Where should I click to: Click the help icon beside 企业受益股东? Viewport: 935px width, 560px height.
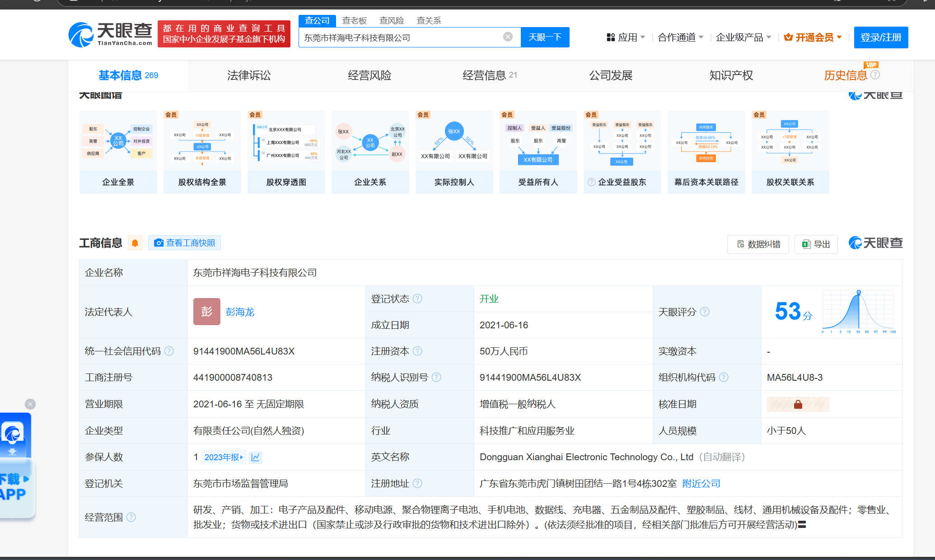591,182
